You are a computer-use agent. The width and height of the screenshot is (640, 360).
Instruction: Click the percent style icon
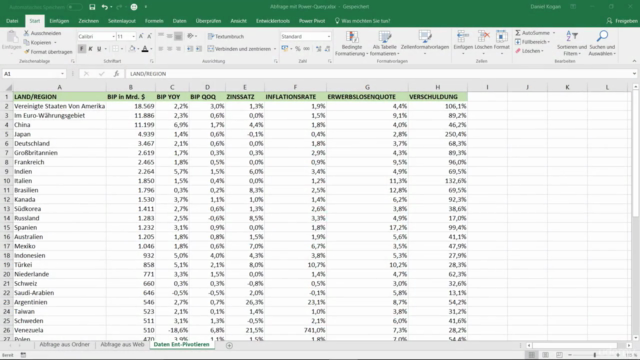[x=298, y=49]
